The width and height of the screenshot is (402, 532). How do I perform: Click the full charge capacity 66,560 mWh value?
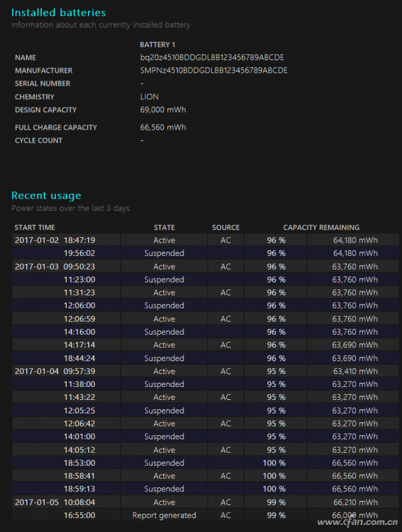[163, 127]
